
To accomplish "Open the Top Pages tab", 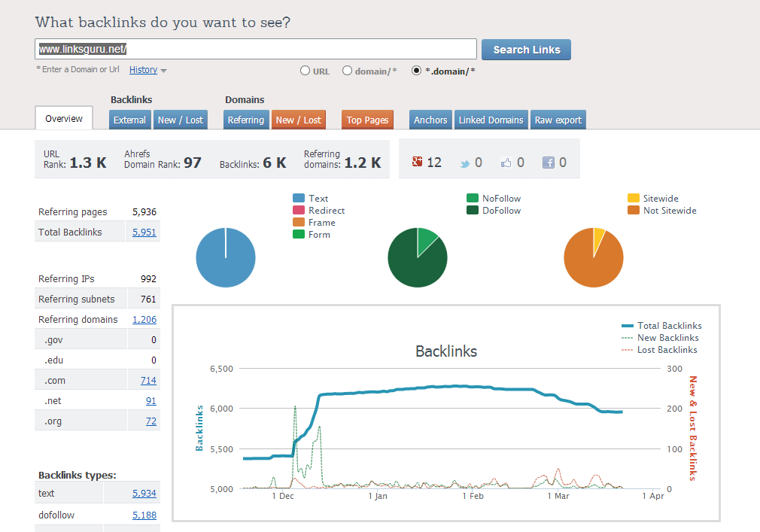I will (x=367, y=120).
